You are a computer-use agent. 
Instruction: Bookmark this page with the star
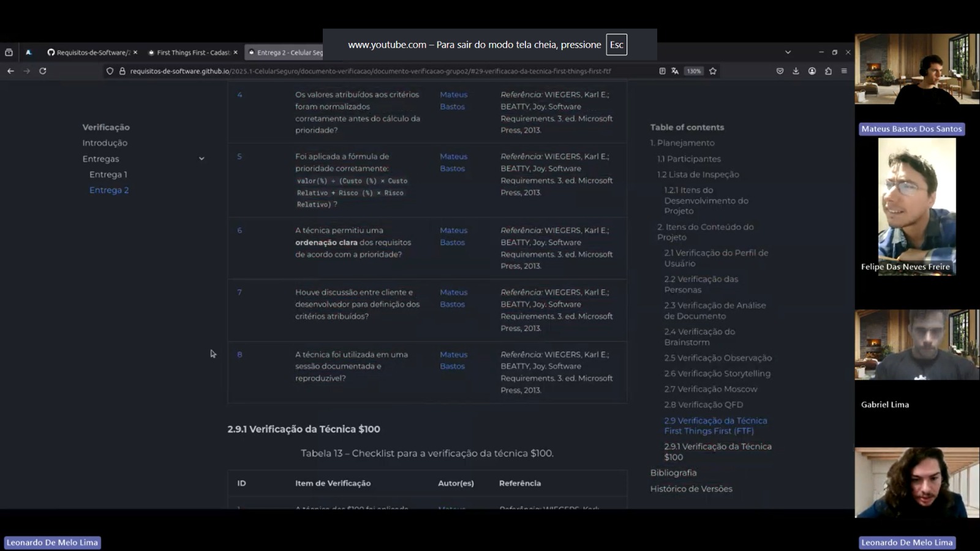click(713, 71)
